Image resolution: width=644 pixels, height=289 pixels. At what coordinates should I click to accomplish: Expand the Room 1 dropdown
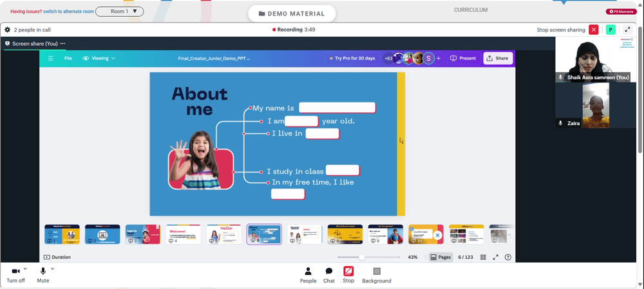120,12
